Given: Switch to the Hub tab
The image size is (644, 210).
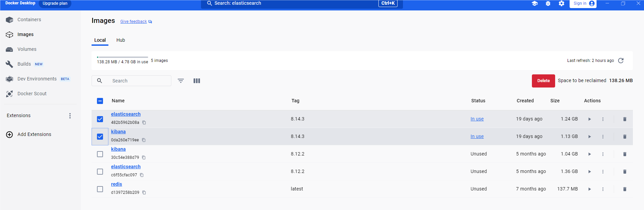Looking at the screenshot, I should coord(121,40).
